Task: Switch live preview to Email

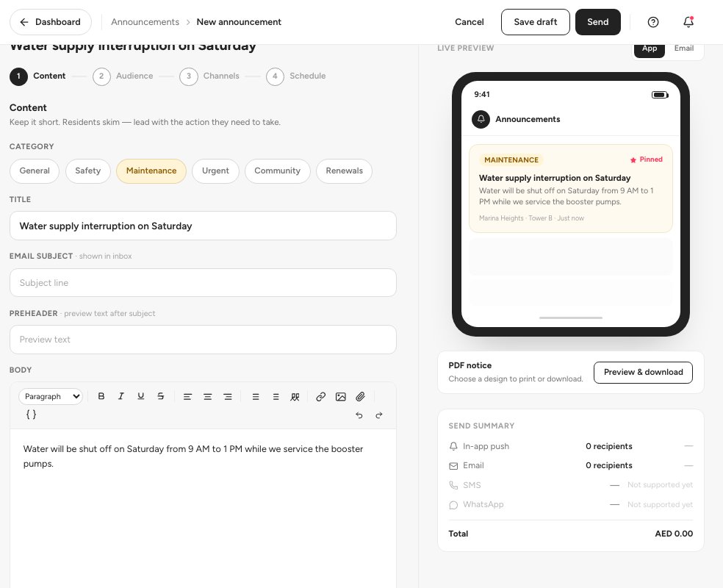Action: [x=684, y=49]
